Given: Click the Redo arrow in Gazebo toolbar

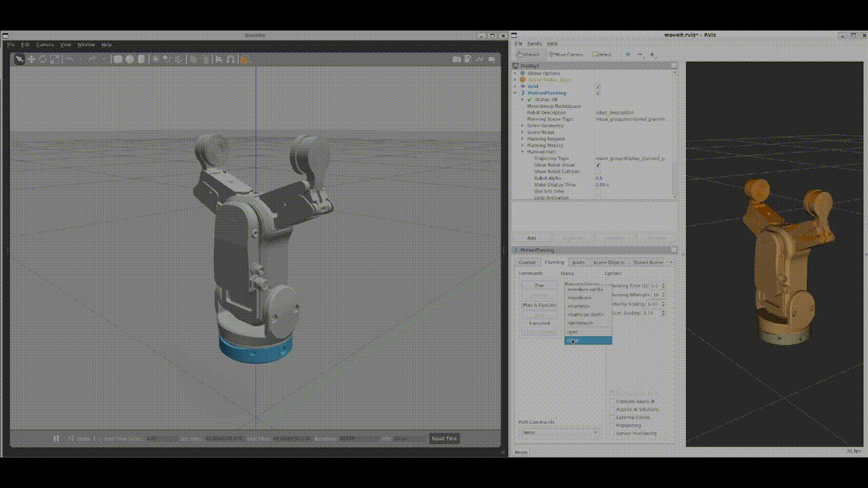Looking at the screenshot, I should coord(92,59).
